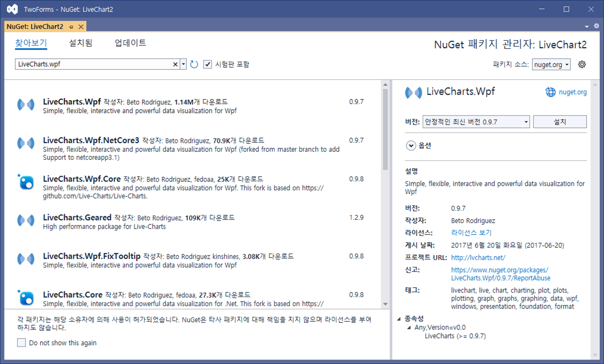This screenshot has width=604, height=364.
Task: Click the details pane scroll down arrow
Action: 595,355
